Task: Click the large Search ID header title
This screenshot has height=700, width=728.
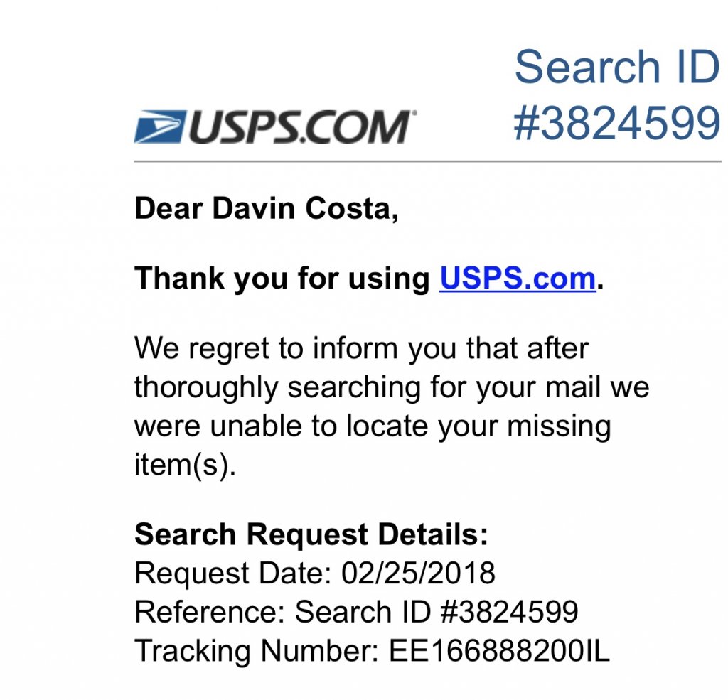Action: click(x=616, y=68)
